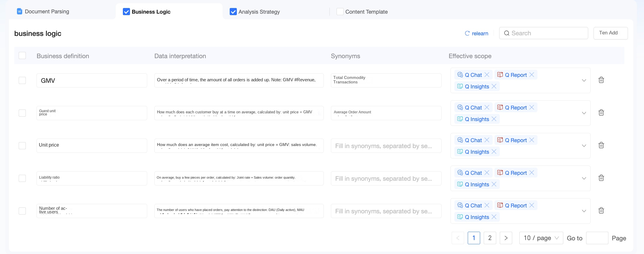The height and width of the screenshot is (254, 644).
Task: Uncheck the Business Logic tab checkbox
Action: (x=126, y=12)
